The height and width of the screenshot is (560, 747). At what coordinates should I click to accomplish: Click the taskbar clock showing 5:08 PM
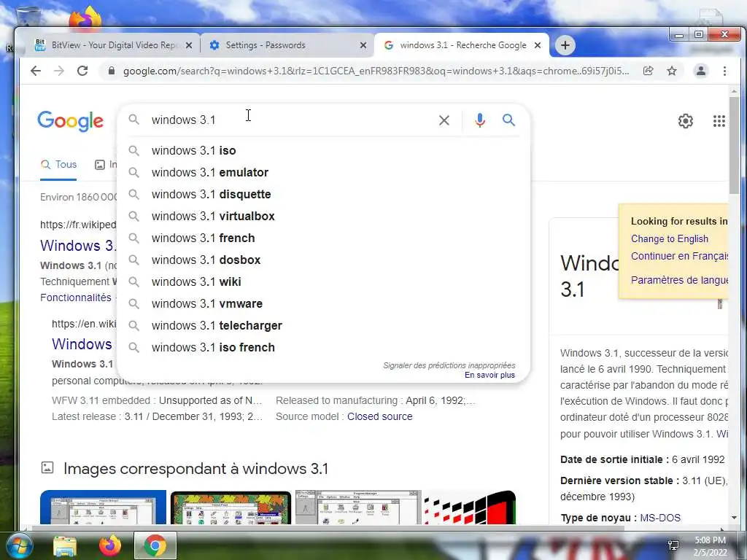tap(710, 546)
